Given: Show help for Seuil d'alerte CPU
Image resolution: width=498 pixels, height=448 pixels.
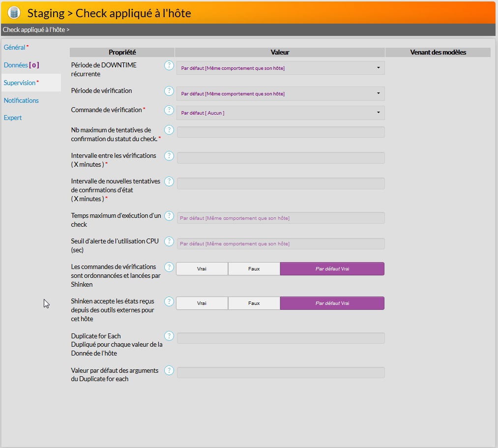Looking at the screenshot, I should [x=169, y=241].
